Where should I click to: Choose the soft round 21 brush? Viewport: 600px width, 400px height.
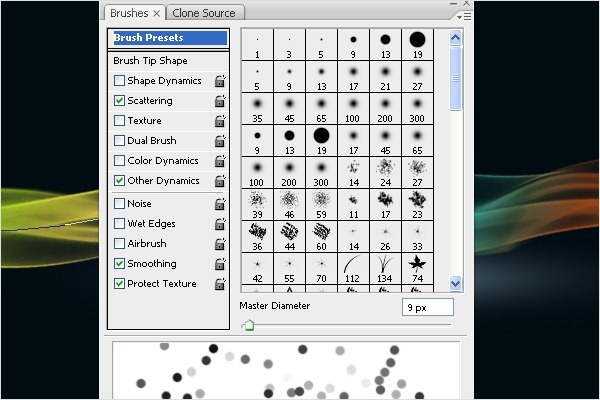[385, 77]
